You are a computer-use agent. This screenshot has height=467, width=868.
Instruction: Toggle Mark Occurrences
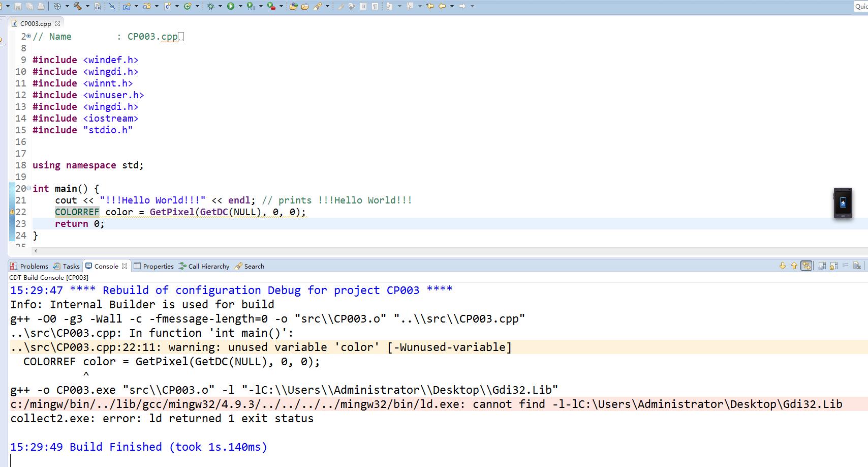[x=340, y=6]
